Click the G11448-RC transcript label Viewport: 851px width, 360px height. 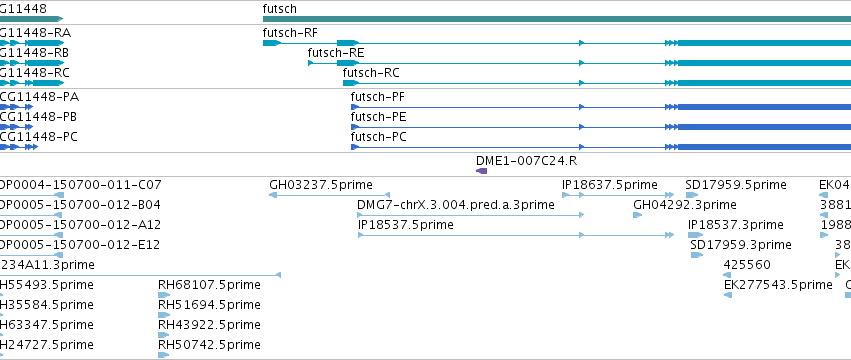click(x=35, y=73)
